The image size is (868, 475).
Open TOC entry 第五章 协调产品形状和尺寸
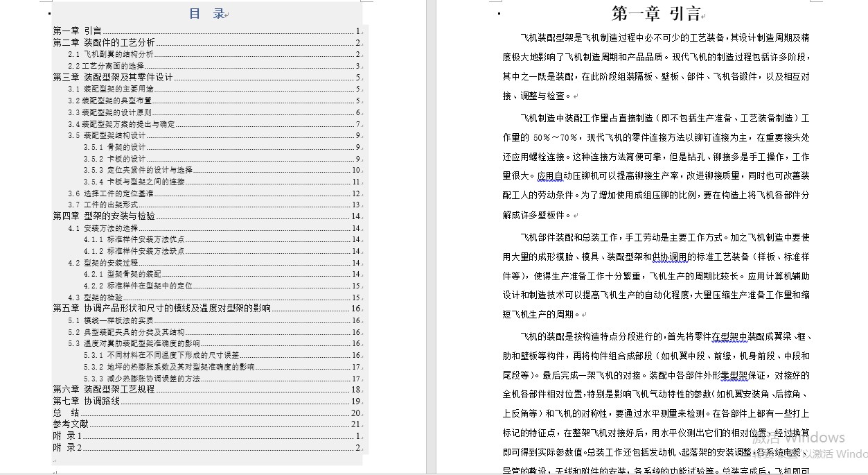pos(207,309)
